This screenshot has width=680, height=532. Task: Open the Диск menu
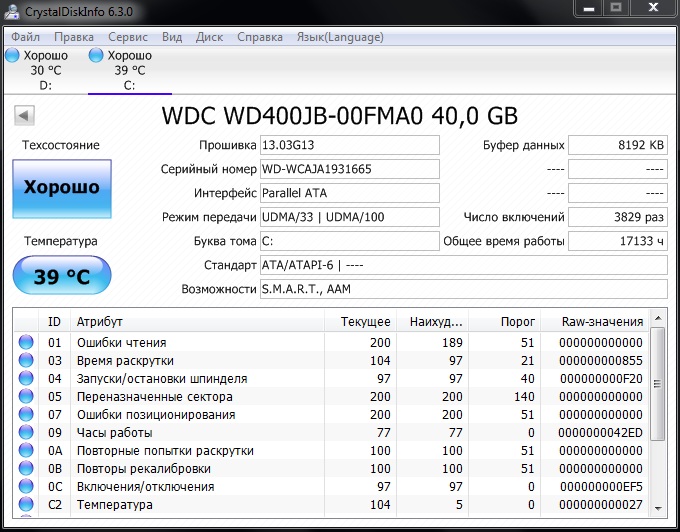pyautogui.click(x=209, y=37)
